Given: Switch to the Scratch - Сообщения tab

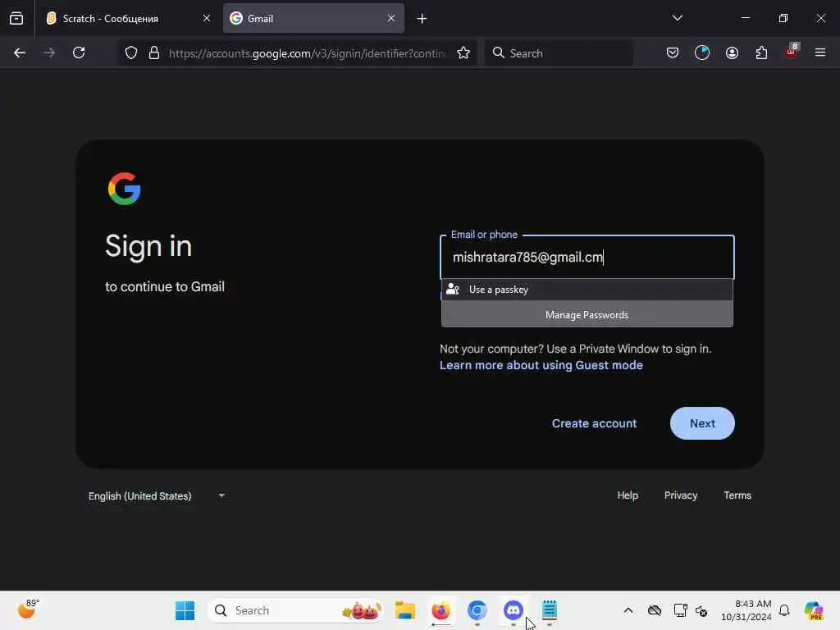Looking at the screenshot, I should pyautogui.click(x=129, y=18).
